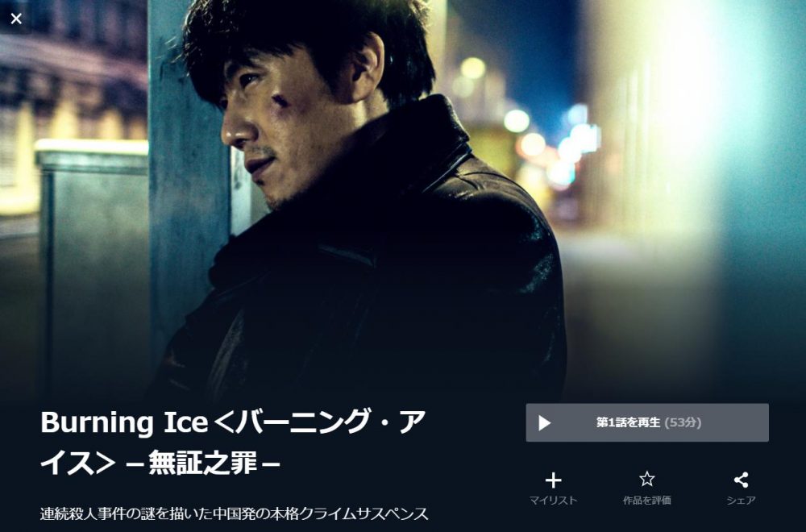
Task: Click the 無証之罪 subtitle text
Action: pyautogui.click(x=202, y=463)
